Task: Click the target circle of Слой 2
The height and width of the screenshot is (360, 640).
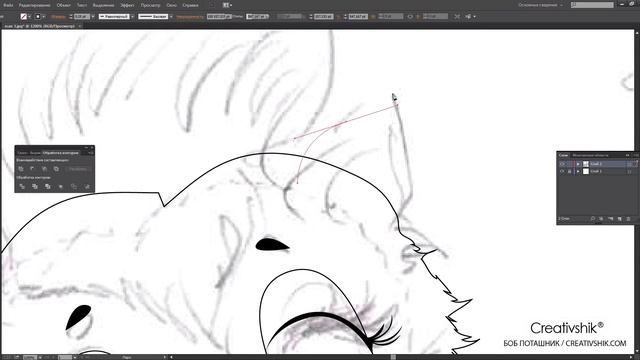Action: tap(629, 164)
